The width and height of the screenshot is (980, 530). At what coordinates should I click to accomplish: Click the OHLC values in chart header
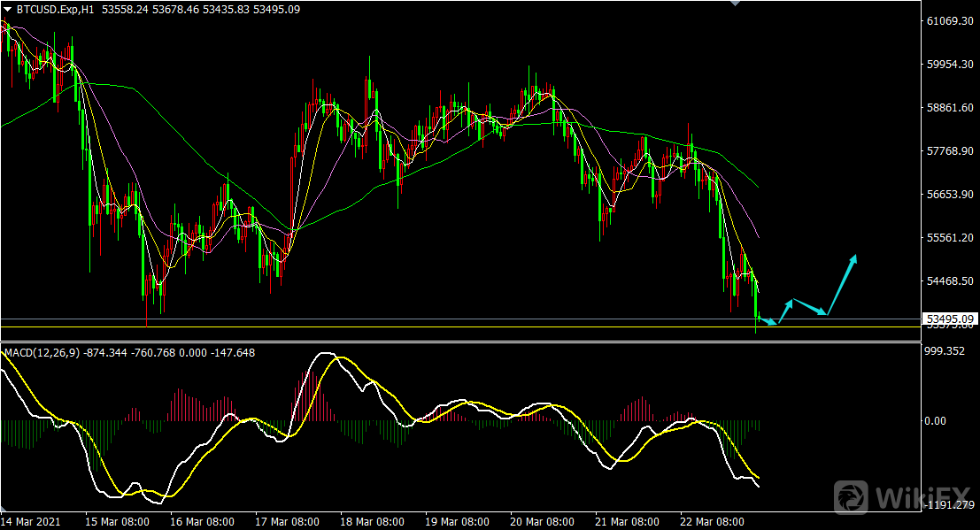201,9
